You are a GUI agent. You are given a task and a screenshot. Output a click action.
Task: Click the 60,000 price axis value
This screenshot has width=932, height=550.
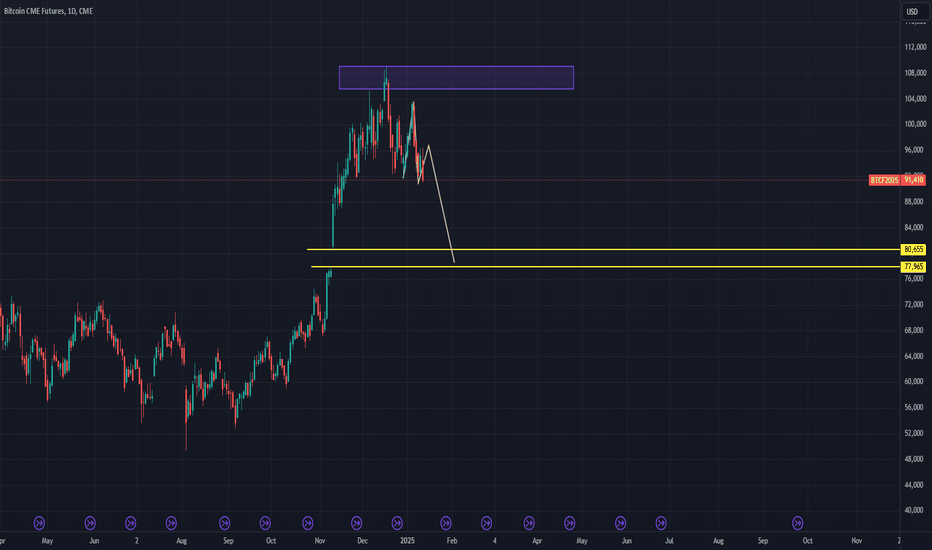(x=914, y=381)
